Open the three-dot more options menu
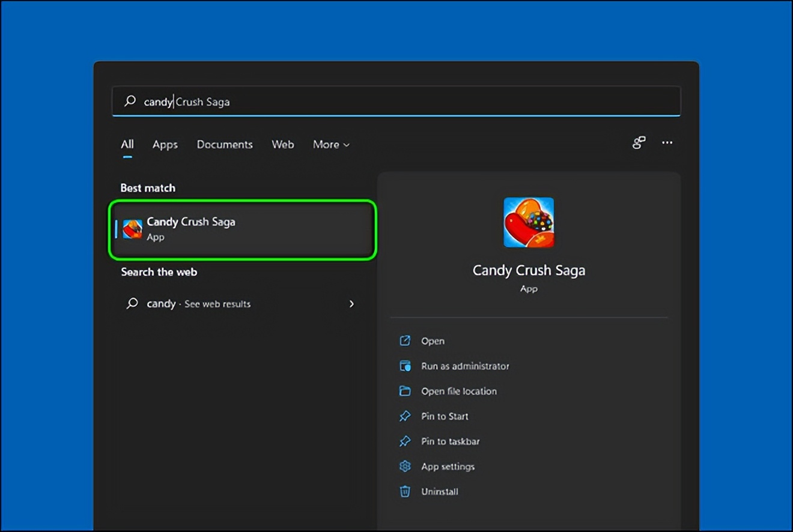This screenshot has height=532, width=793. tap(667, 143)
